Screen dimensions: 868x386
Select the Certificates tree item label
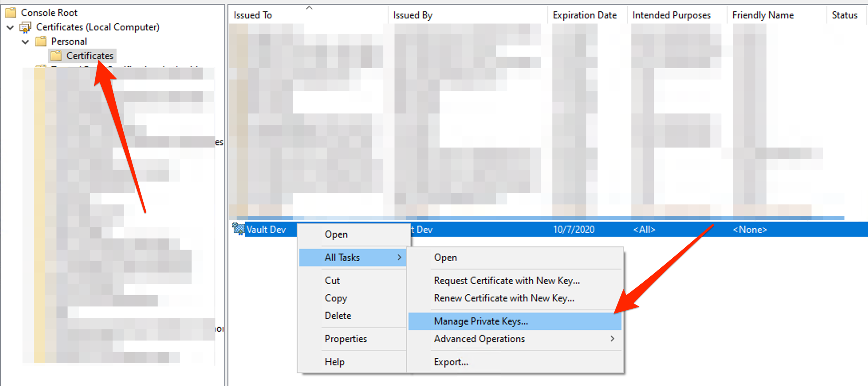pos(90,56)
